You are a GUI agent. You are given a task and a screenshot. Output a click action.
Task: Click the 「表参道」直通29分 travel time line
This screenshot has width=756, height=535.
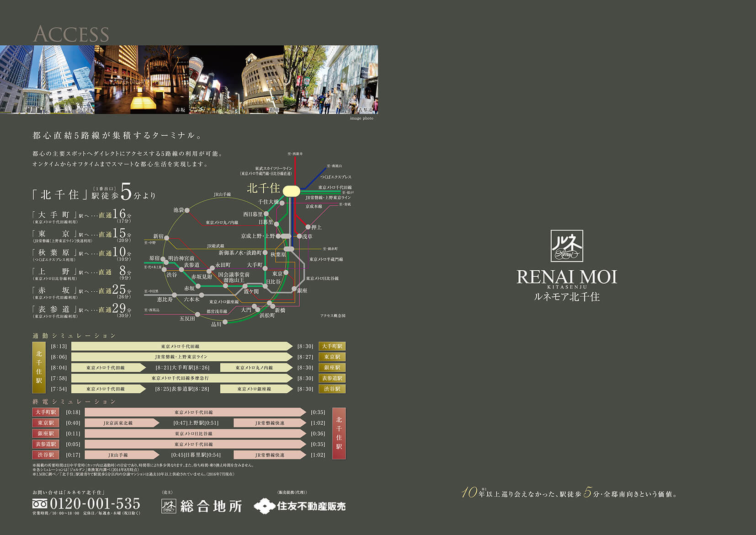pos(82,310)
